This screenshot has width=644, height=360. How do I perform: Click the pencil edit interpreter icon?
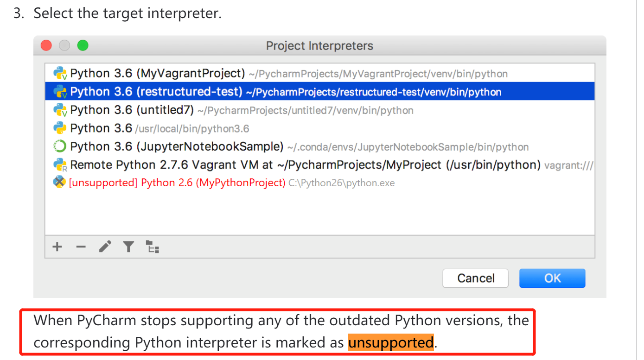tap(105, 246)
